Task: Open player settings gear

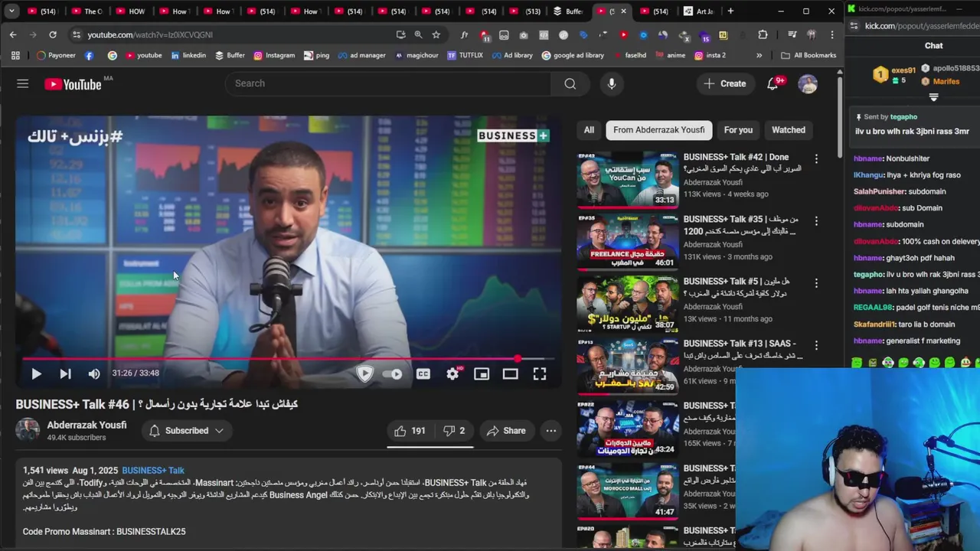Action: [452, 373]
